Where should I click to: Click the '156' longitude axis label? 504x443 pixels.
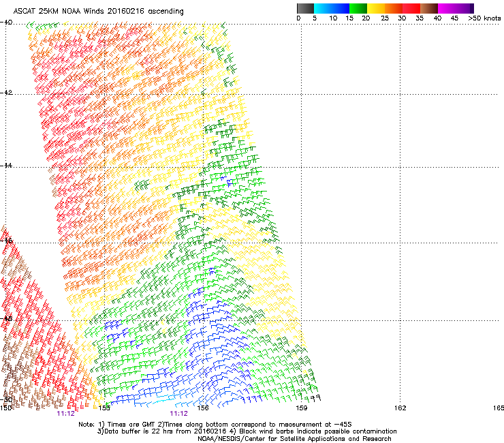tap(203, 408)
